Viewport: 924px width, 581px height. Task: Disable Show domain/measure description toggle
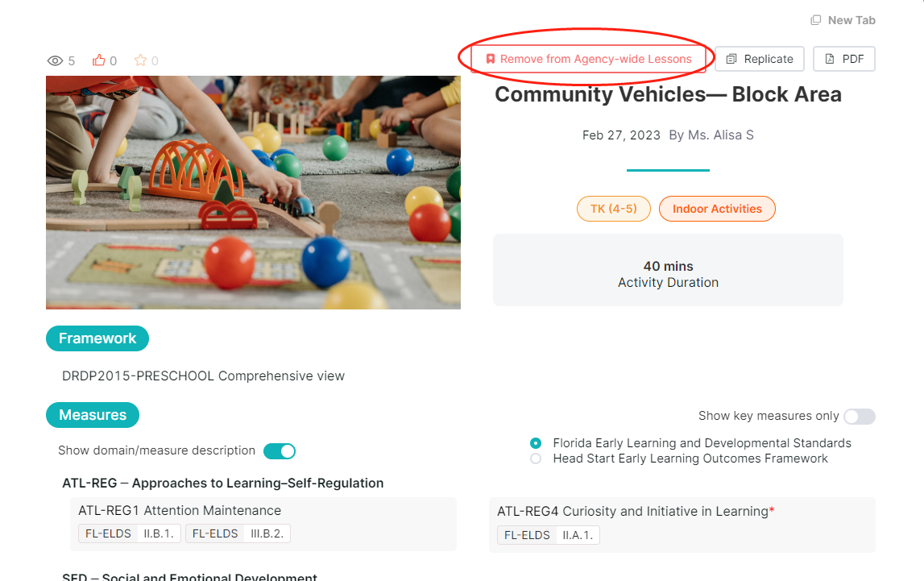[x=280, y=450]
